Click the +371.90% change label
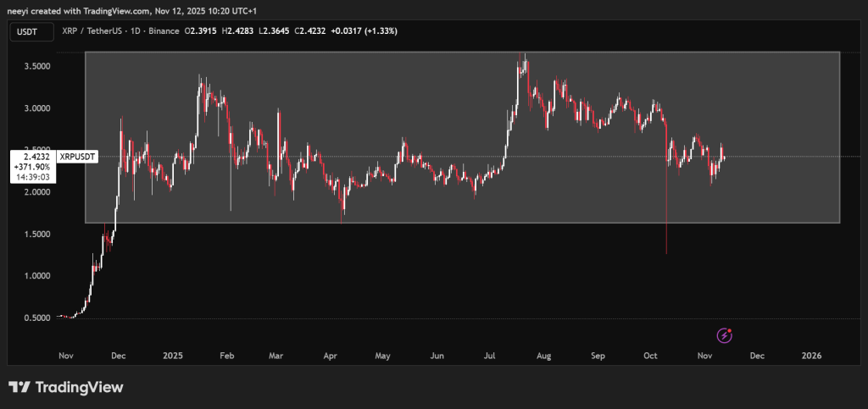The width and height of the screenshot is (868, 409). point(33,167)
